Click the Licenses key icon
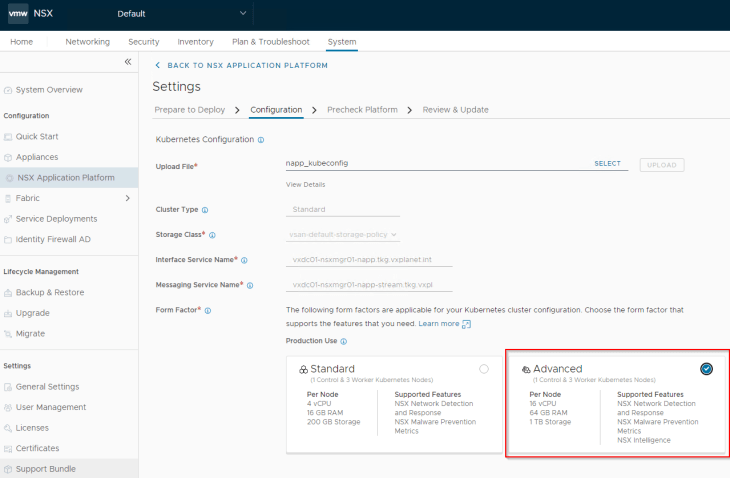The width and height of the screenshot is (730, 478). (x=8, y=428)
